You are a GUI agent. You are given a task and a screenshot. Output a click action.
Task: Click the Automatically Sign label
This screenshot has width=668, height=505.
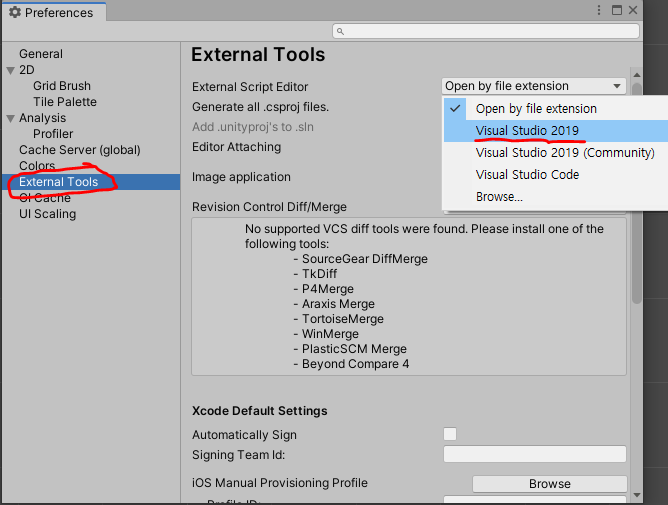point(244,435)
